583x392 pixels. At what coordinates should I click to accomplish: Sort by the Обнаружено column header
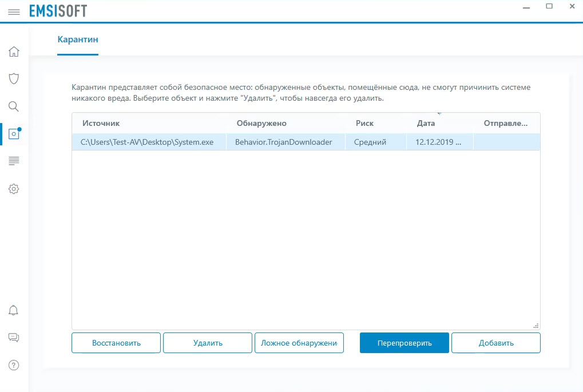coord(261,124)
